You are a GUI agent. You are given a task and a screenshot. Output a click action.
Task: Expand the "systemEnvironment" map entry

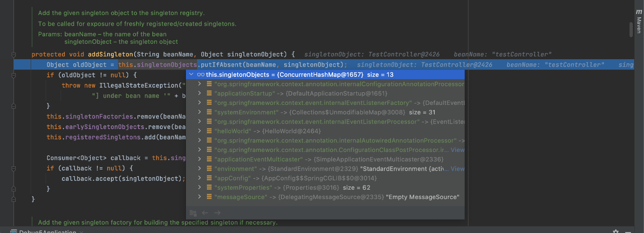199,112
